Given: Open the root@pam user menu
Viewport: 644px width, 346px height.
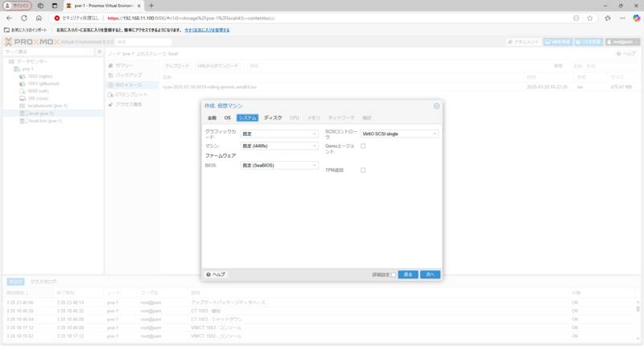Looking at the screenshot, I should click(x=622, y=42).
